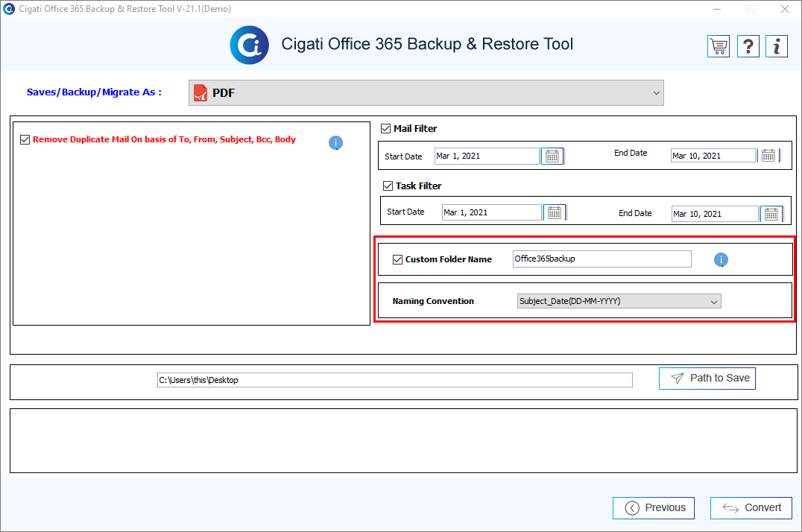802x532 pixels.
Task: Click the Custom Folder Name text field
Action: point(602,259)
